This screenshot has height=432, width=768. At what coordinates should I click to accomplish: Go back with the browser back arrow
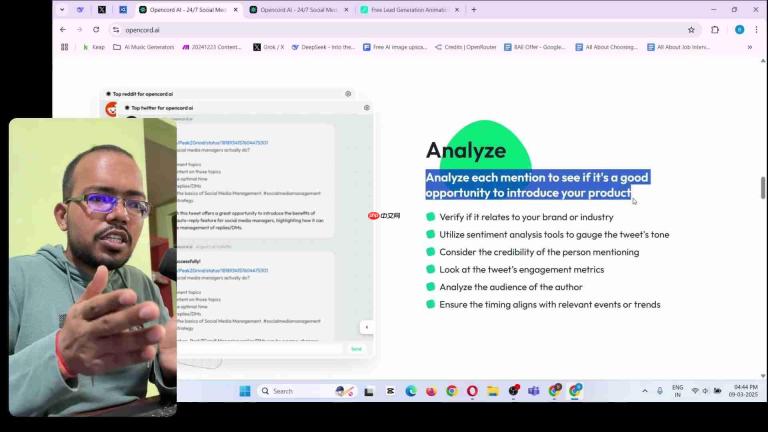(x=63, y=30)
